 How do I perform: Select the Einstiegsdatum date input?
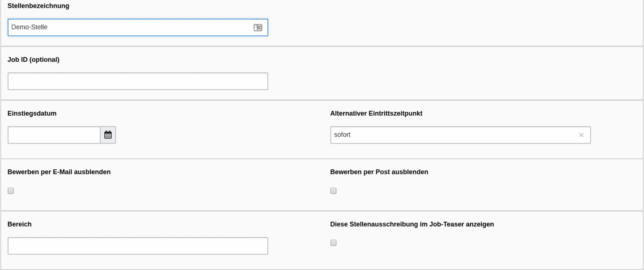[54, 135]
